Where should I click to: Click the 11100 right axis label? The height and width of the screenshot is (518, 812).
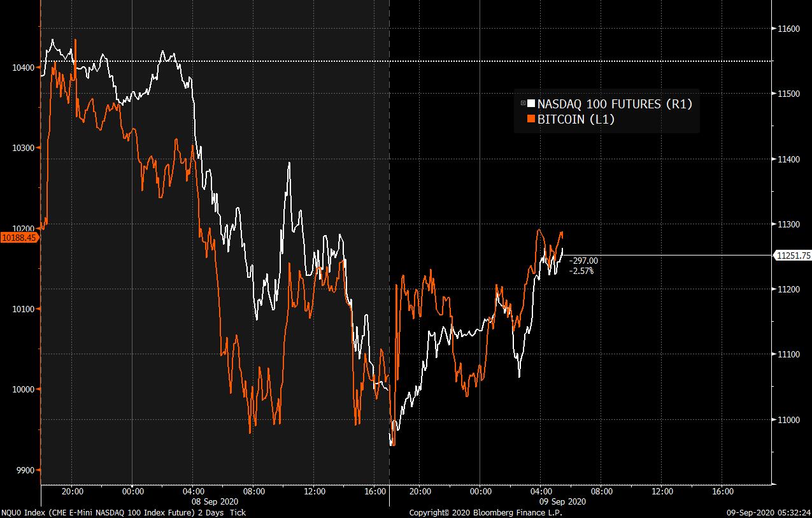click(x=788, y=354)
